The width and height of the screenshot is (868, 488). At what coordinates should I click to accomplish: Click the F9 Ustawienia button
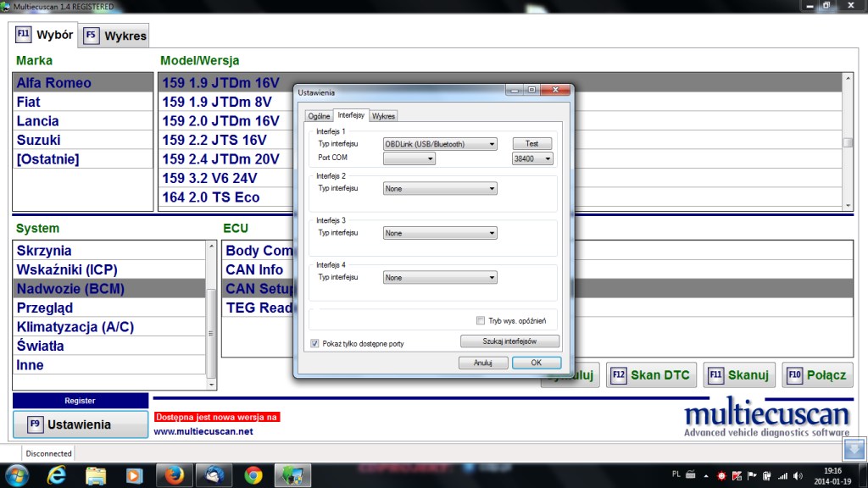coord(81,424)
